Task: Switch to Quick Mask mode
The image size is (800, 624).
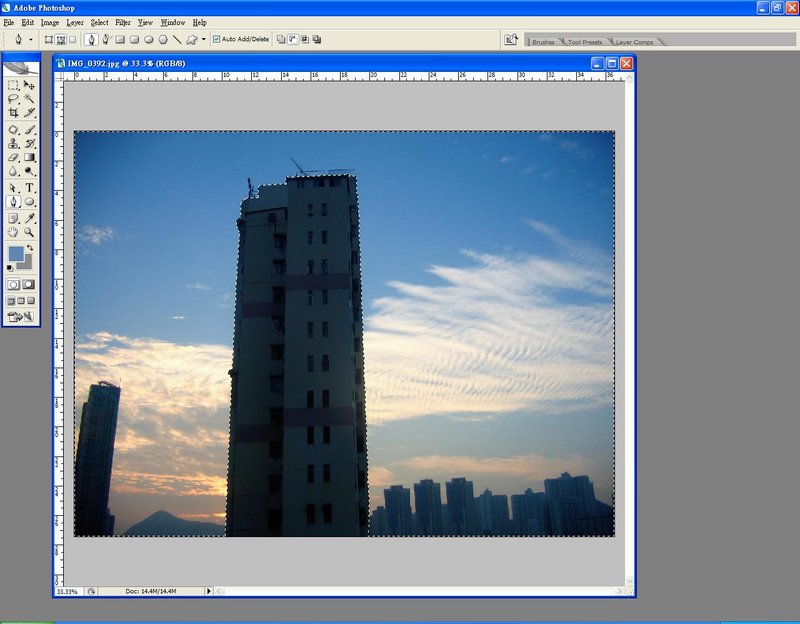Action: pos(29,284)
